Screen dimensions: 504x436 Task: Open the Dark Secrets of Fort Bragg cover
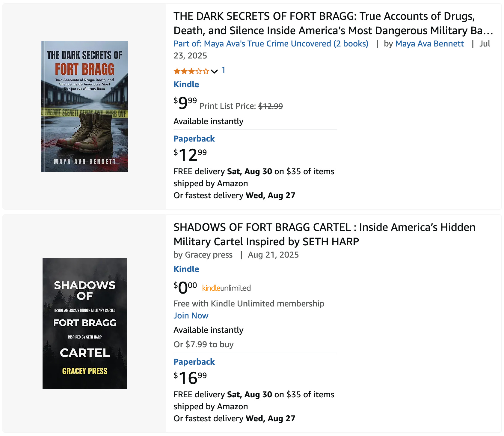click(x=84, y=106)
